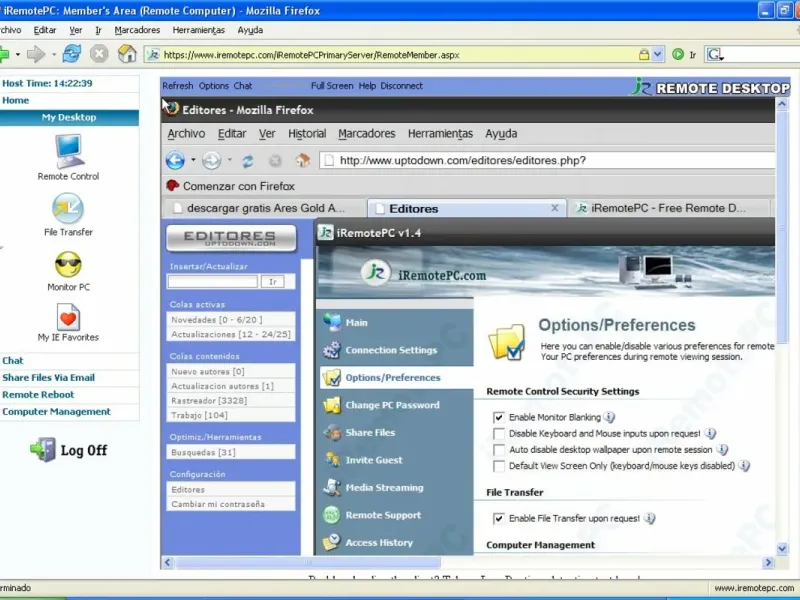Viewport: 800px width, 600px height.
Task: Click info icon beside Auto disable desktop wallpaper
Action: pyautogui.click(x=721, y=449)
